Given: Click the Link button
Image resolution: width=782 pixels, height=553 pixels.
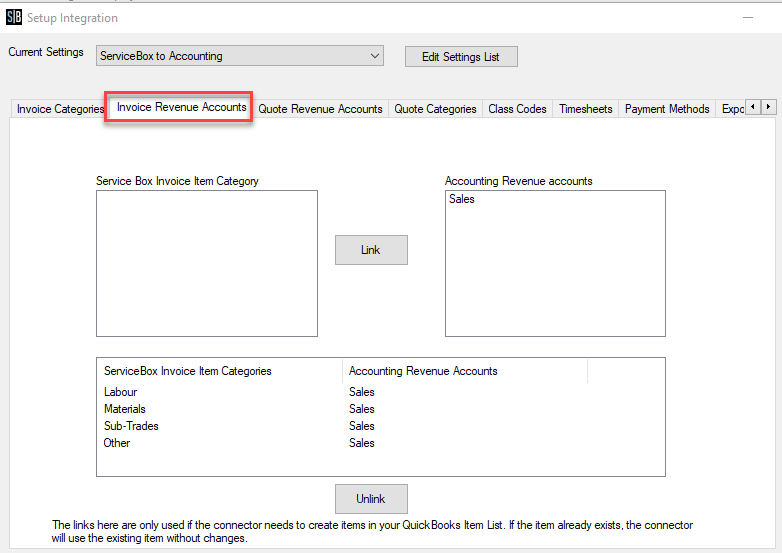Looking at the screenshot, I should [x=371, y=250].
